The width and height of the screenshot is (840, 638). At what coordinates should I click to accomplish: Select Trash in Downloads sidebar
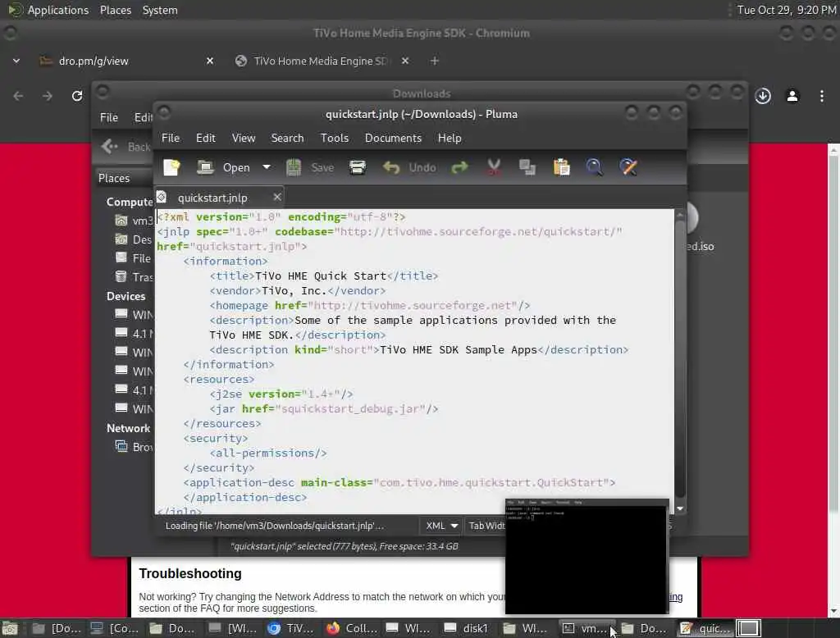click(x=134, y=277)
